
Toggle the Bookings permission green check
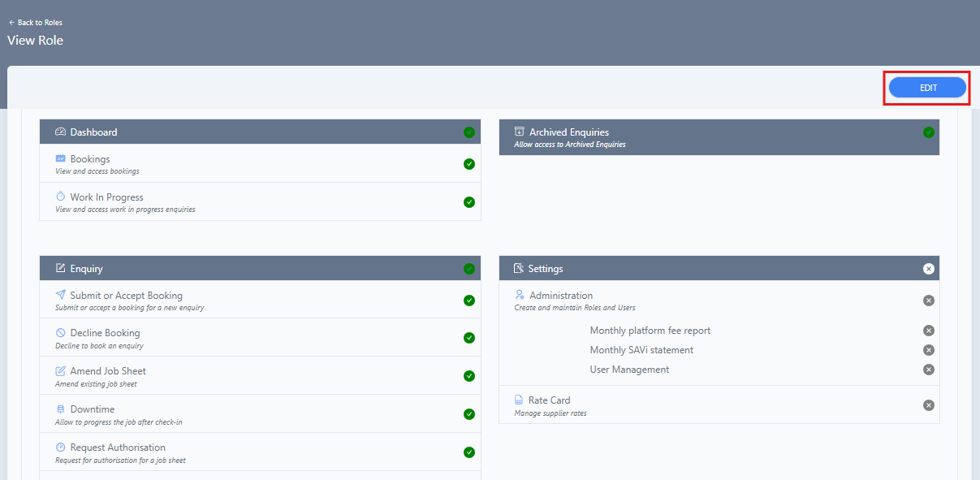469,164
